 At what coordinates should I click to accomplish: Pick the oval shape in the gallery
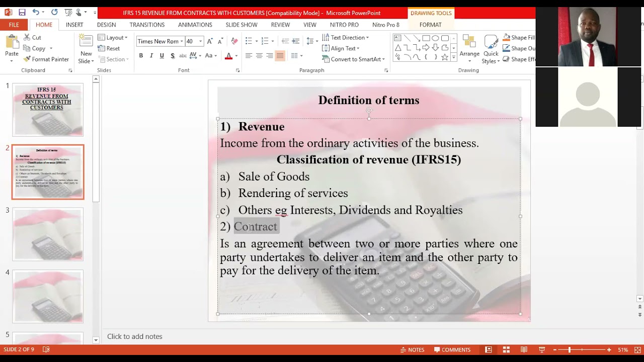pos(435,38)
